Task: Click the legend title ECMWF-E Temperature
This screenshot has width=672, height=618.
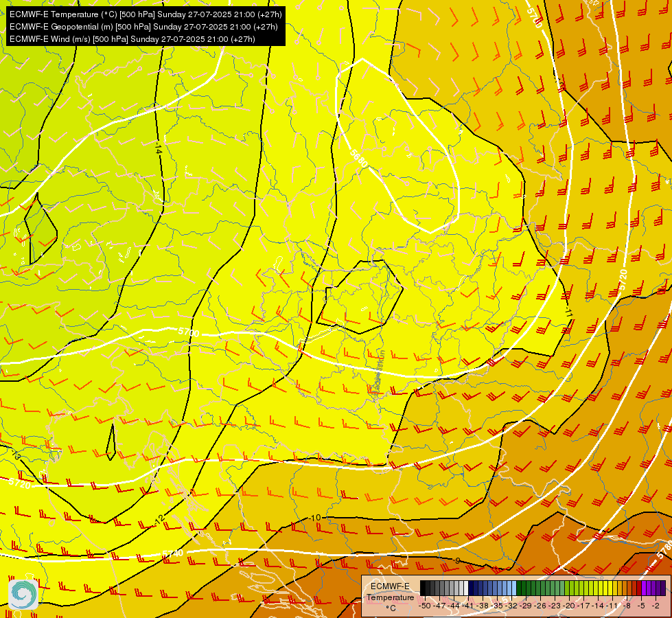Action: coord(390,591)
